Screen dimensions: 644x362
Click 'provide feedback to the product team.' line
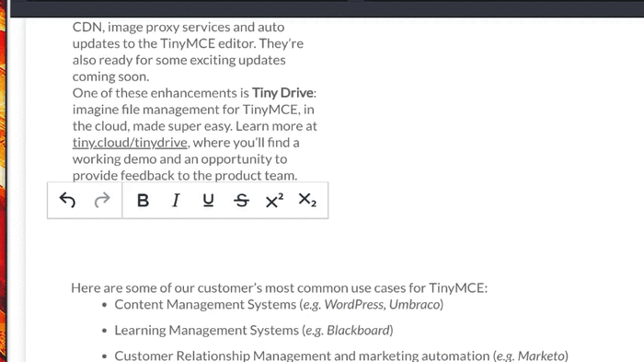click(185, 176)
